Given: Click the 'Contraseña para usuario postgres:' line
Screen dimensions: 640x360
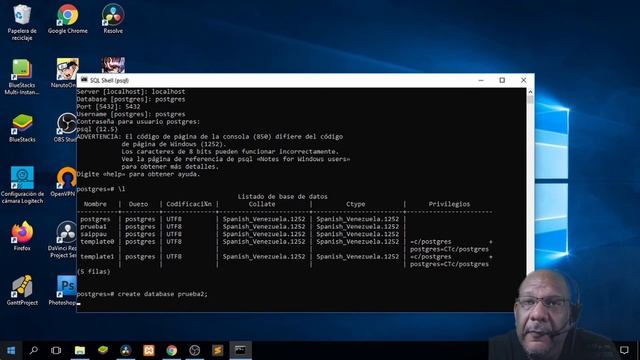Looking at the screenshot, I should 138,122.
